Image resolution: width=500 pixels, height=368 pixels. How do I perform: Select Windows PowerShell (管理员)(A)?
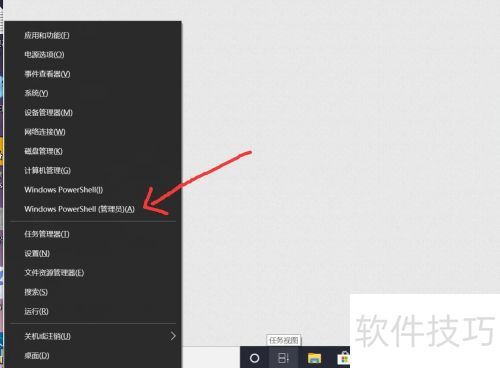click(x=79, y=209)
